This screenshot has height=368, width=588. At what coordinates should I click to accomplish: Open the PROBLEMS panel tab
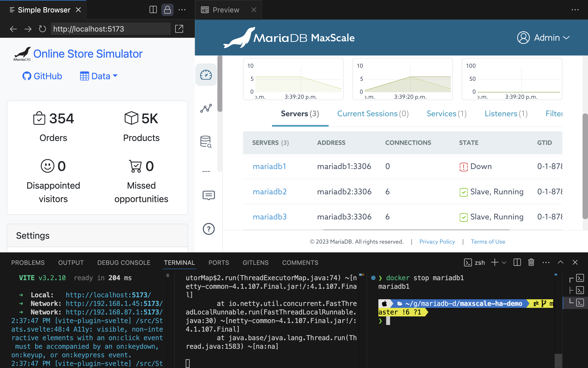pos(28,262)
